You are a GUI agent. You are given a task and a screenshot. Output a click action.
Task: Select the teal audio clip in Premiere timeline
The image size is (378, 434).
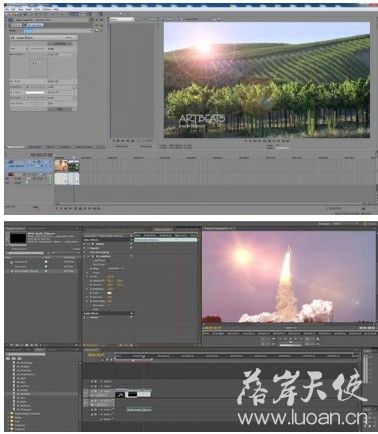[139, 410]
